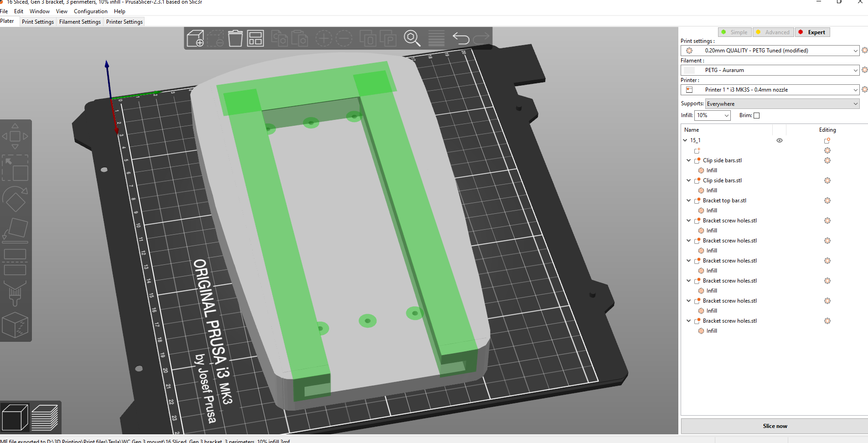Select Infill under Bracket top bar.stl

[712, 211]
